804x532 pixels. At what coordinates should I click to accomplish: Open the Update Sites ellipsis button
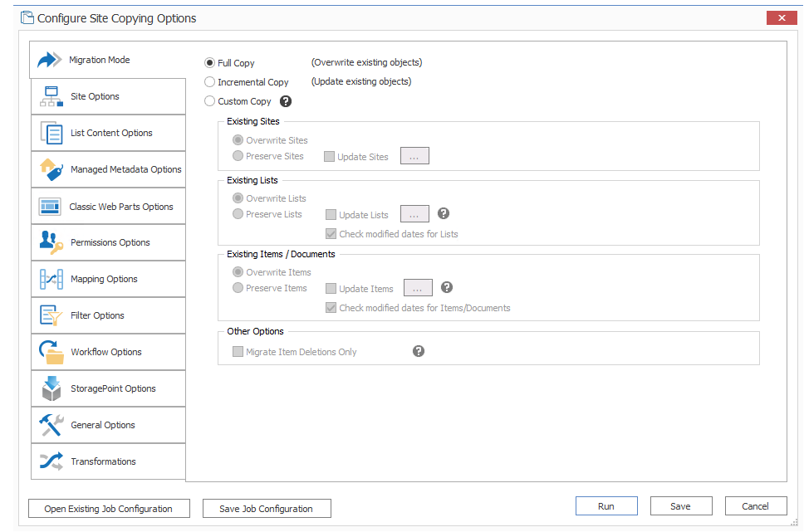pos(414,156)
